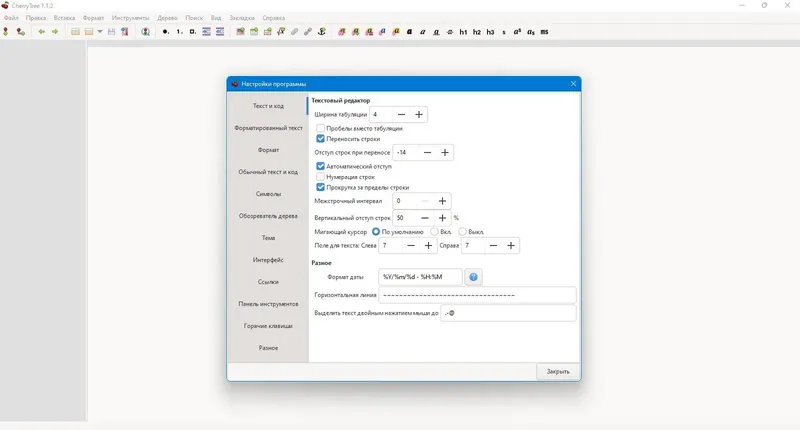Viewport: 800px width, 430px height.
Task: Click the double-click text selection characters field
Action: [508, 313]
